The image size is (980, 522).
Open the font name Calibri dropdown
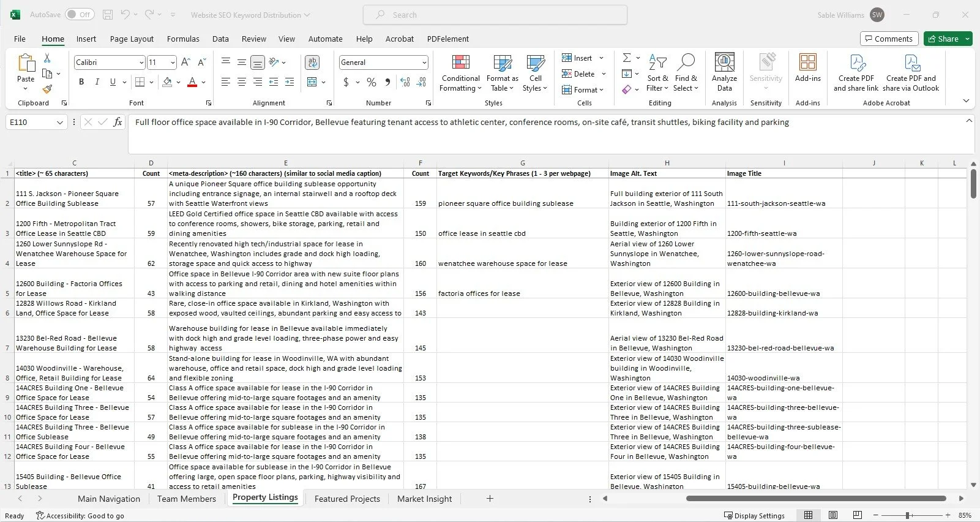(141, 62)
